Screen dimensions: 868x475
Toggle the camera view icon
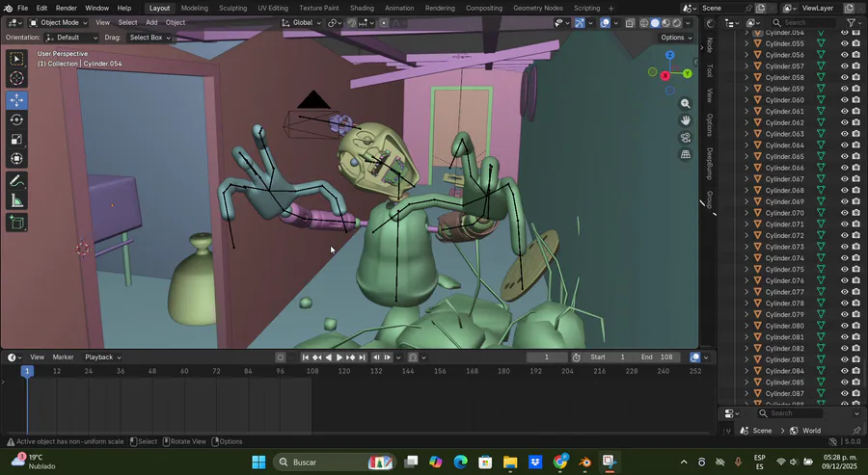[x=686, y=137]
